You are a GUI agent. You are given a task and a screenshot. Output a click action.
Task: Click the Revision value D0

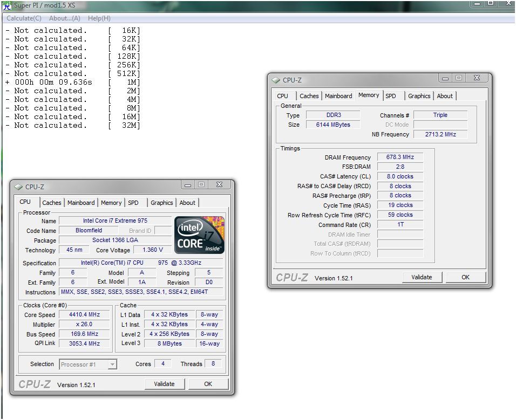209,283
